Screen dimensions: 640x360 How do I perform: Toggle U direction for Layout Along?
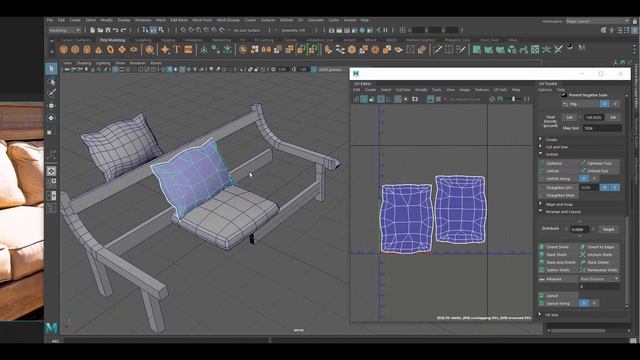[x=584, y=303]
